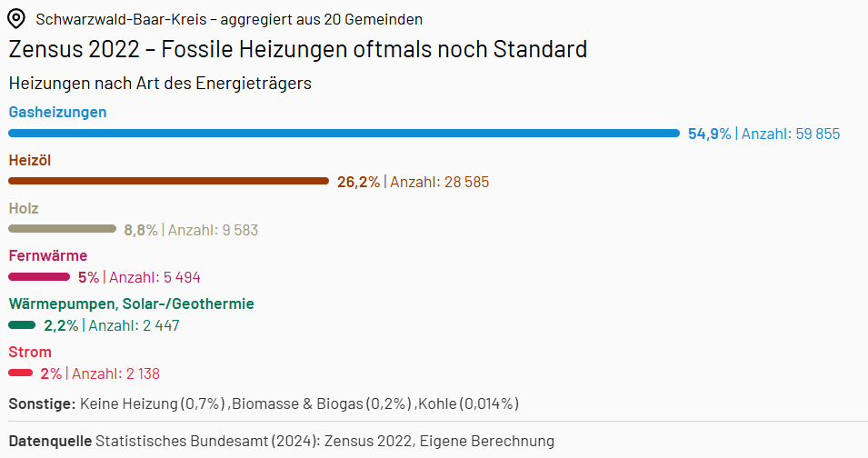868x458 pixels.
Task: Click the red Strom bar
Action: point(21,373)
